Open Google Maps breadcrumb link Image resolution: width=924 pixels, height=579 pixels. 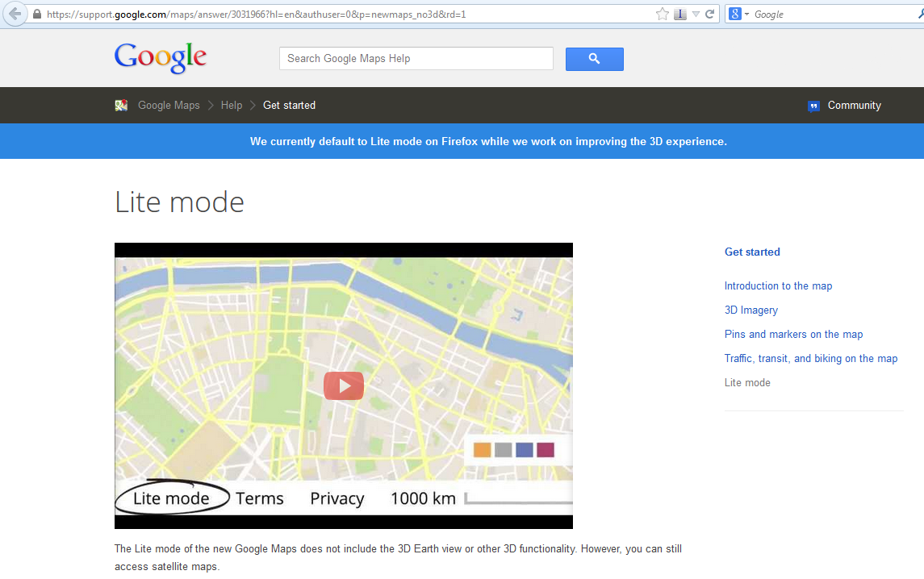coord(169,106)
